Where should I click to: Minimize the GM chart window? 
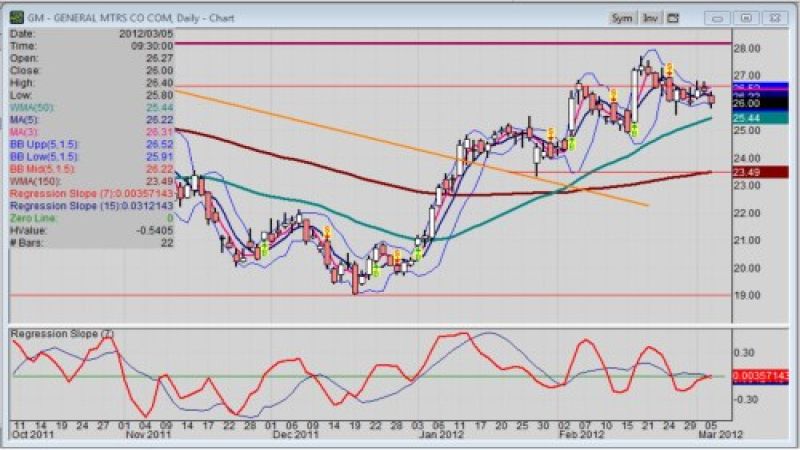717,18
